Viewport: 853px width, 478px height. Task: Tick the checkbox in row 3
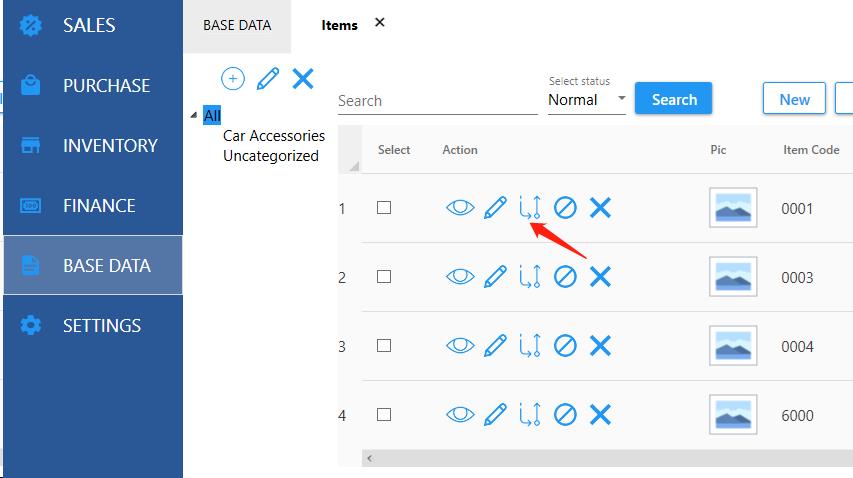pyautogui.click(x=384, y=346)
